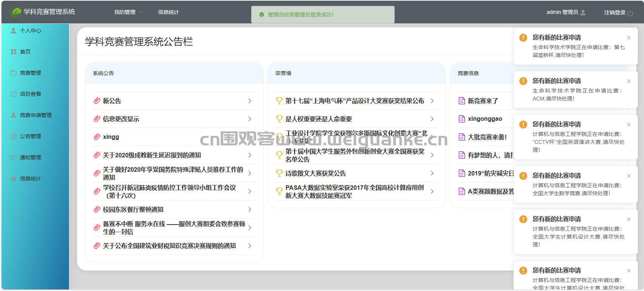Select 竞赛申请管理 in the sidebar menu
This screenshot has height=291, width=644.
pyautogui.click(x=35, y=115)
